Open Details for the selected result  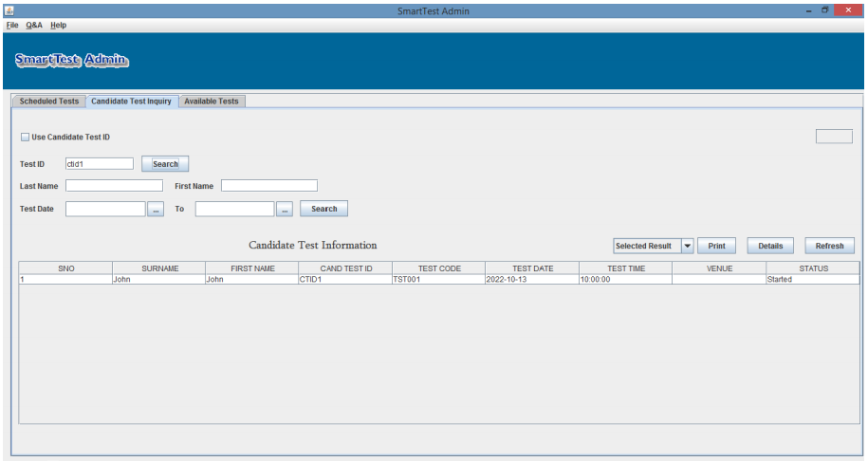pos(770,246)
